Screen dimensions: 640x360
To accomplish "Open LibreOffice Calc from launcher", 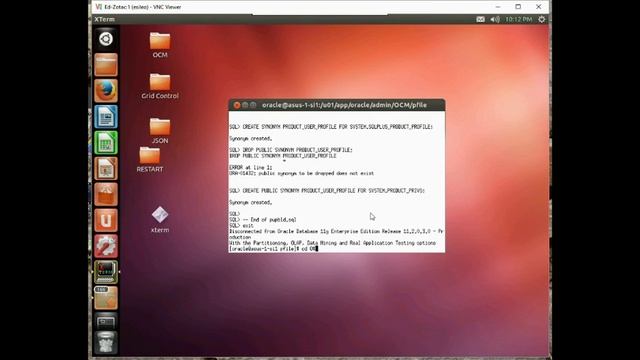I will point(106,142).
